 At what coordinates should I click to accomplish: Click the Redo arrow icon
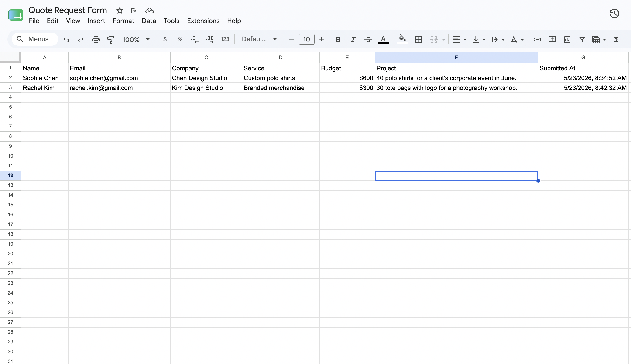coord(81,40)
